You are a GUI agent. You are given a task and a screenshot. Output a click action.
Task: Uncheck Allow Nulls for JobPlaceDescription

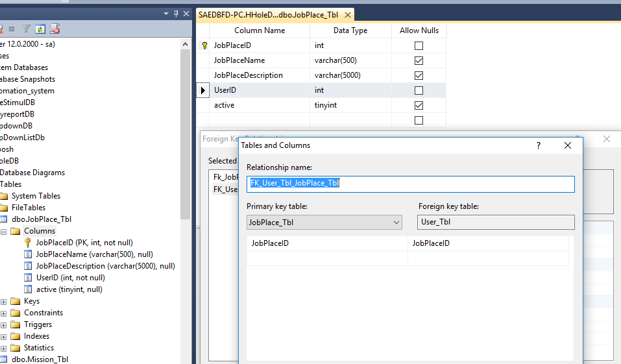point(419,75)
